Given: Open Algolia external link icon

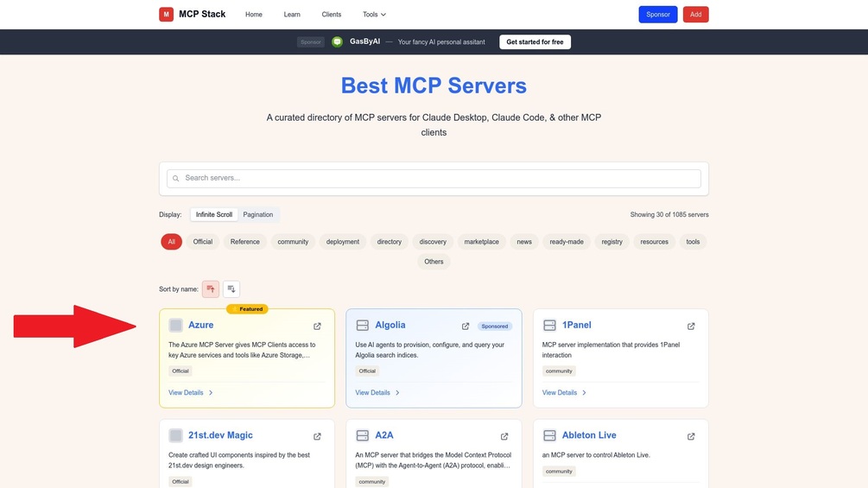Looking at the screenshot, I should click(466, 326).
